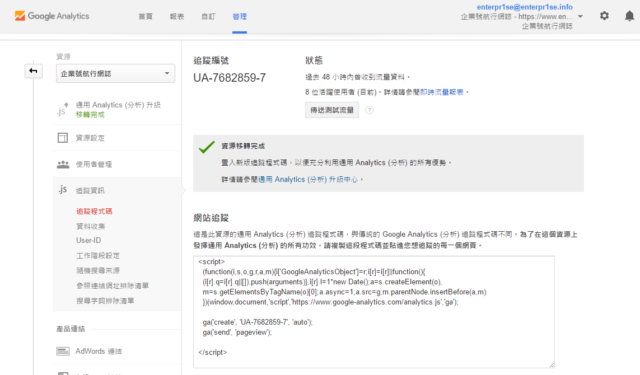Click the question mark help icon
This screenshot has height=375, width=640.
[x=369, y=110]
